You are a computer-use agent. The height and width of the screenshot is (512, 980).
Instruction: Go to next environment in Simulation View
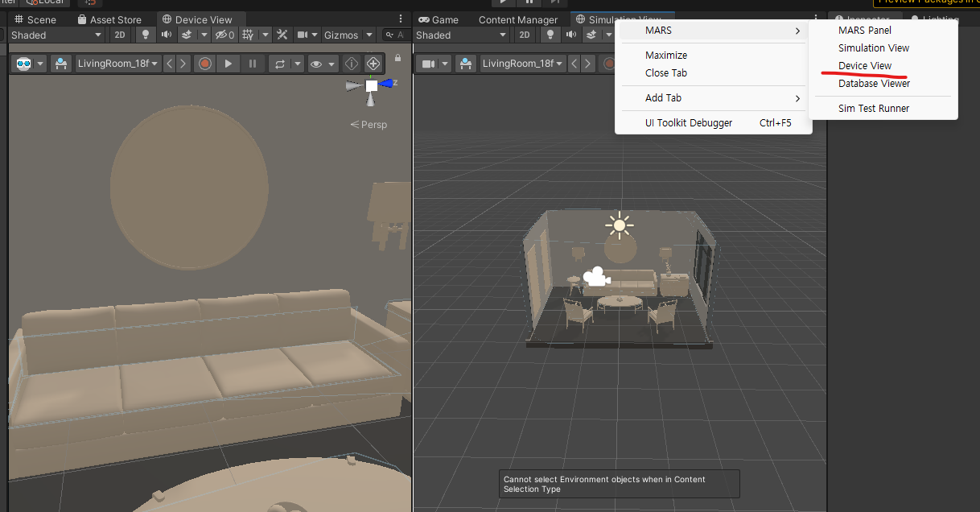tap(589, 64)
